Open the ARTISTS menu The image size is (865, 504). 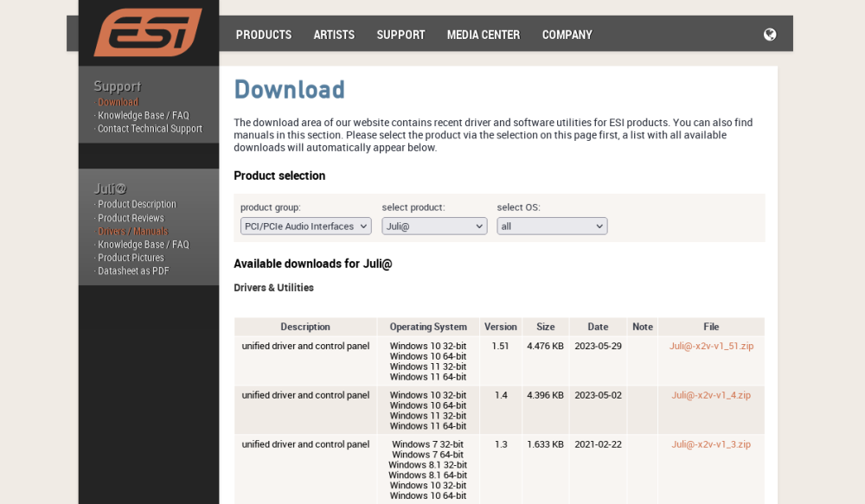coord(334,35)
